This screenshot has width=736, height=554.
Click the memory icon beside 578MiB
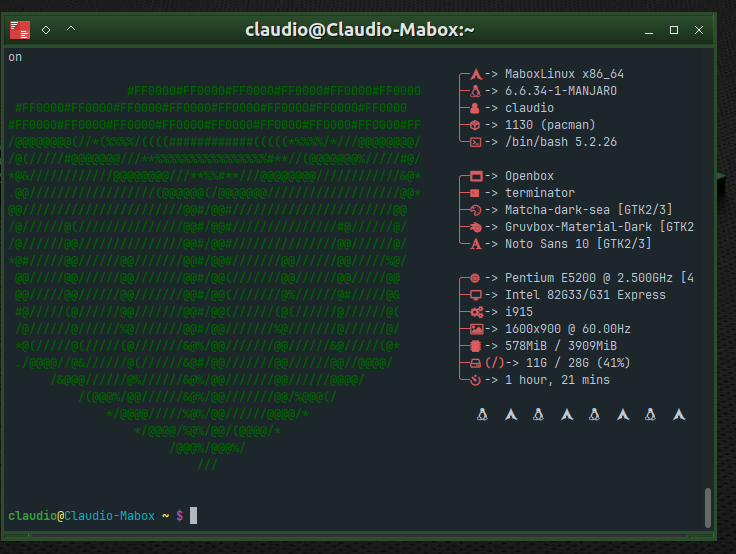[476, 346]
